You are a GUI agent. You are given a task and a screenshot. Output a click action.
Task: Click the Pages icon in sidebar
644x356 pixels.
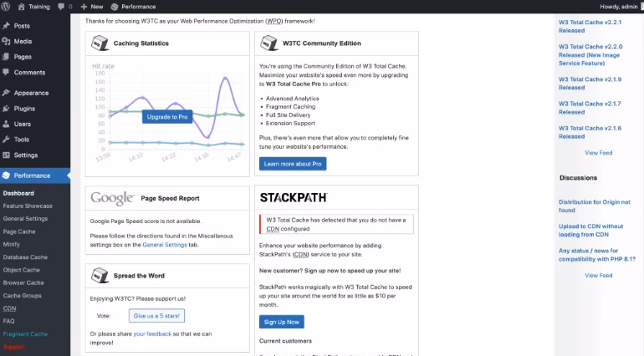tap(7, 57)
